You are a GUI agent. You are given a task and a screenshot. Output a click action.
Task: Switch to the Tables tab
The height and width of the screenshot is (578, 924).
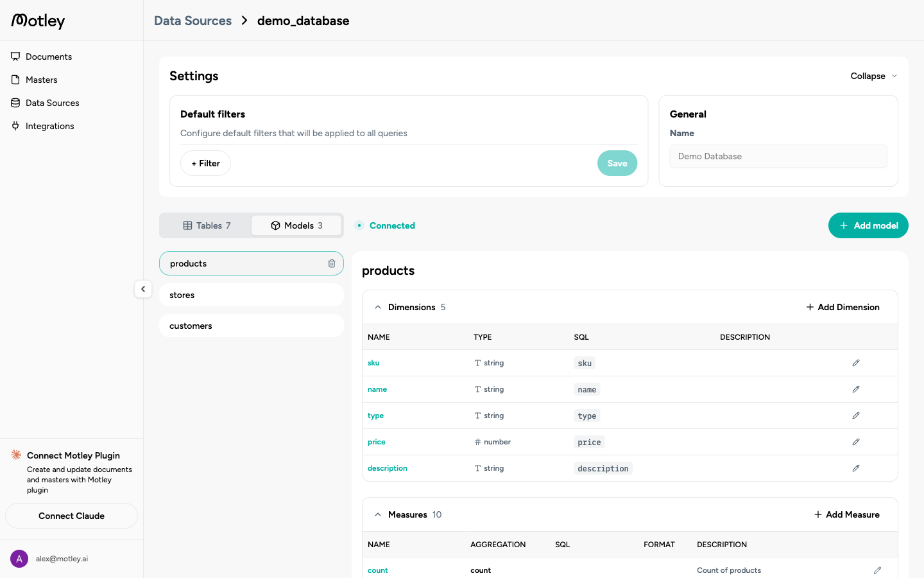tap(207, 225)
